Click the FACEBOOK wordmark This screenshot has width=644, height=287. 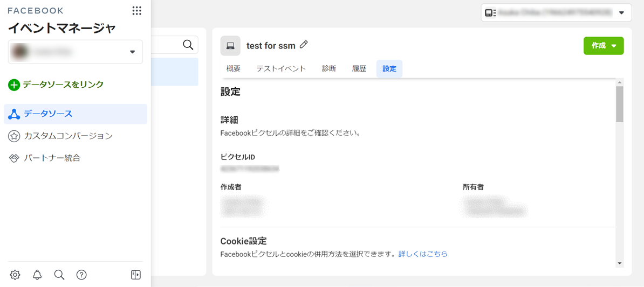pos(36,11)
